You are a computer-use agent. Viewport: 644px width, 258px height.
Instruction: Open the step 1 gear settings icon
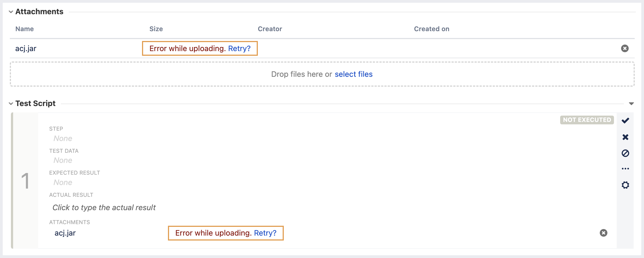625,185
